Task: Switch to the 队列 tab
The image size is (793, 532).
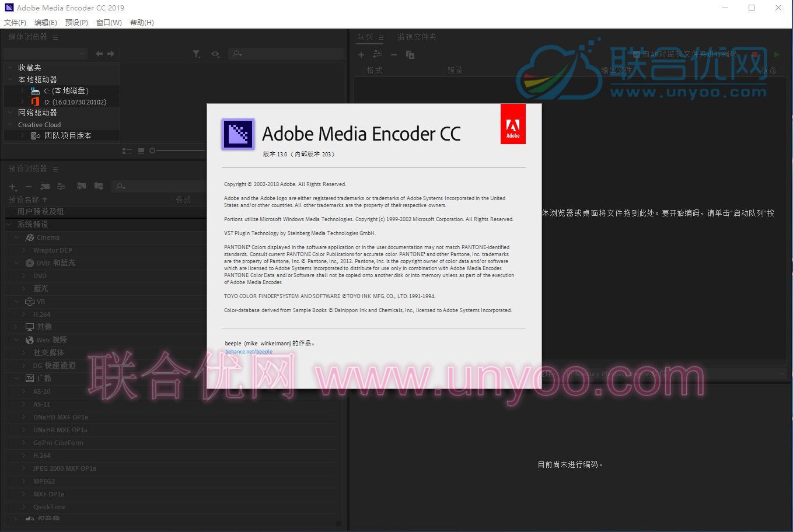Action: tap(365, 37)
